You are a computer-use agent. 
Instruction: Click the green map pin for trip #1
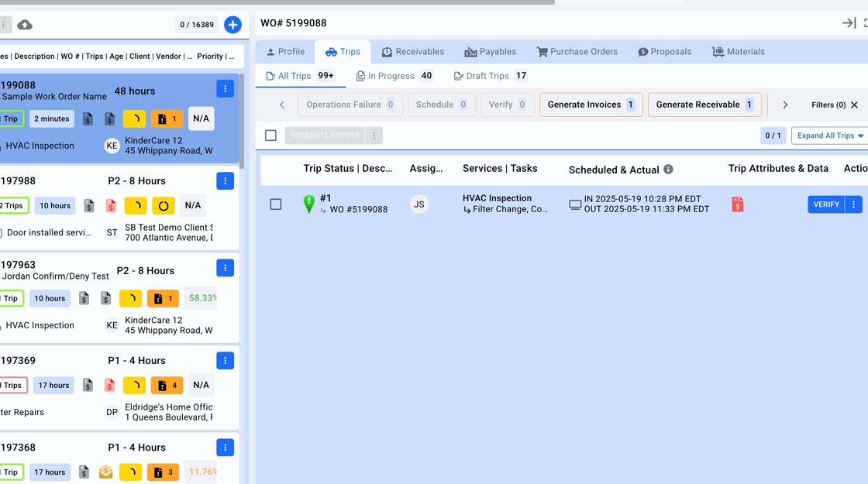point(309,204)
